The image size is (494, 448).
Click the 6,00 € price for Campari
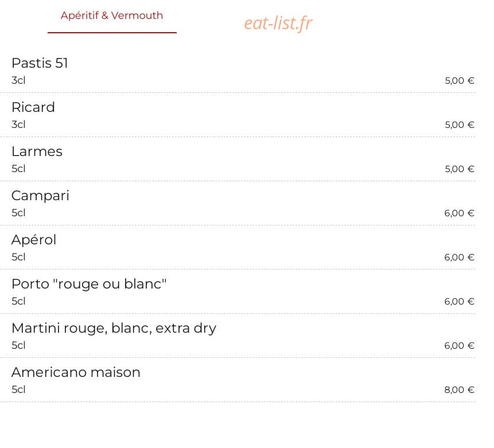click(x=459, y=213)
